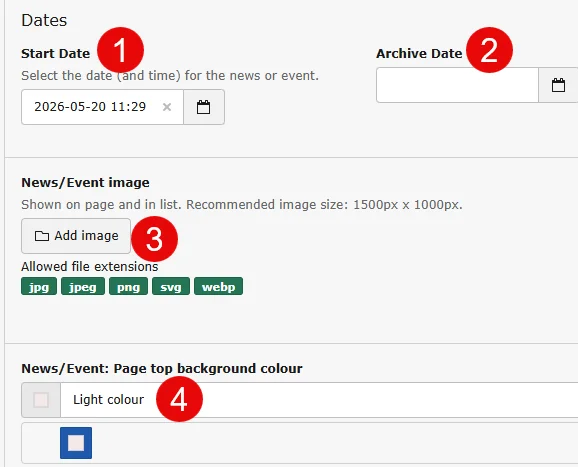Click the small swatch preview beside Light colour

41,400
